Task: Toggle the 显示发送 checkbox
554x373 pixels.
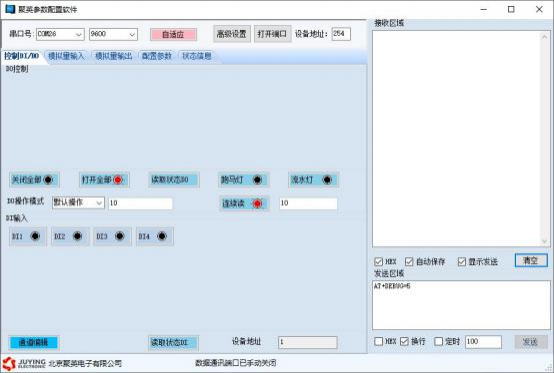Action: pos(462,262)
